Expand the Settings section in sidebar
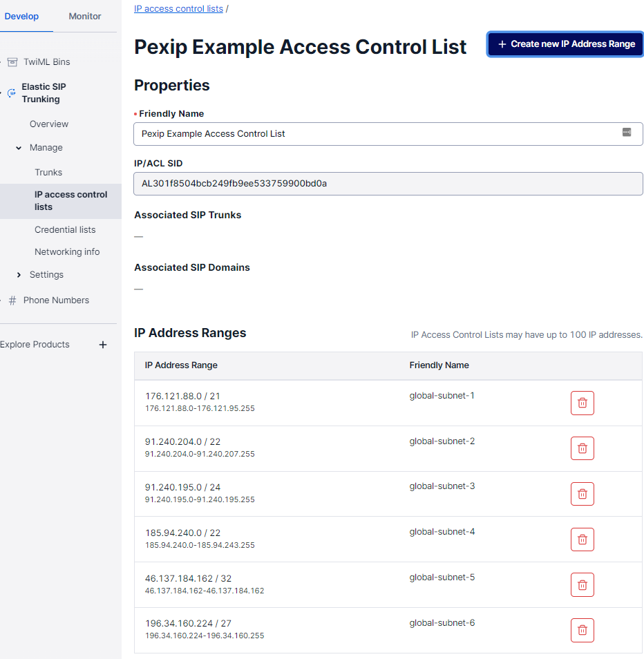 [19, 275]
